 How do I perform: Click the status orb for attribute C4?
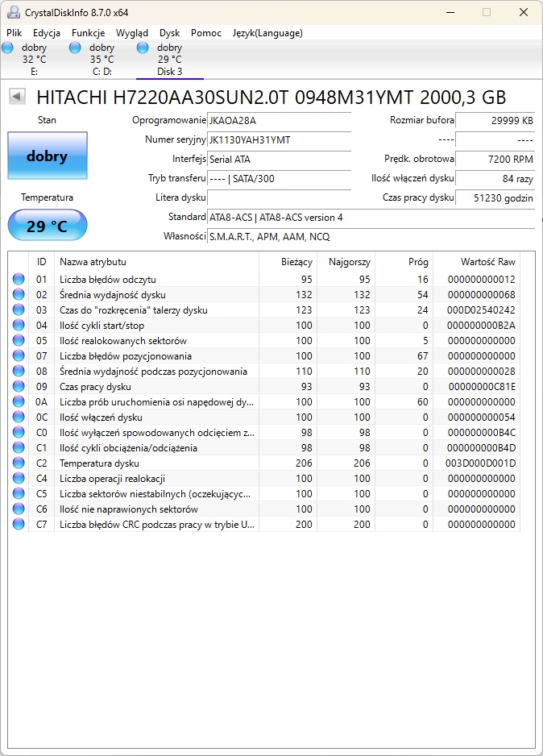tap(19, 478)
